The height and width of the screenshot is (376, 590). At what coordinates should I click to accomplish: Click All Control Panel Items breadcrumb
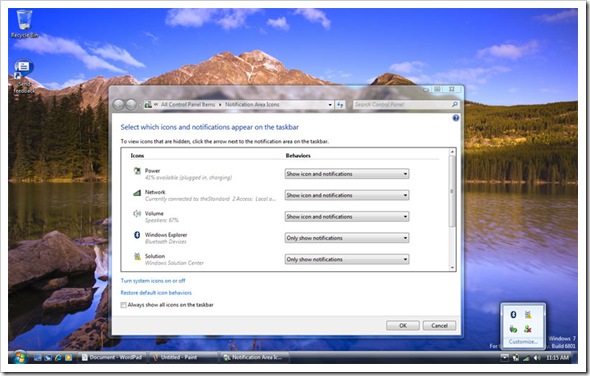tap(188, 105)
